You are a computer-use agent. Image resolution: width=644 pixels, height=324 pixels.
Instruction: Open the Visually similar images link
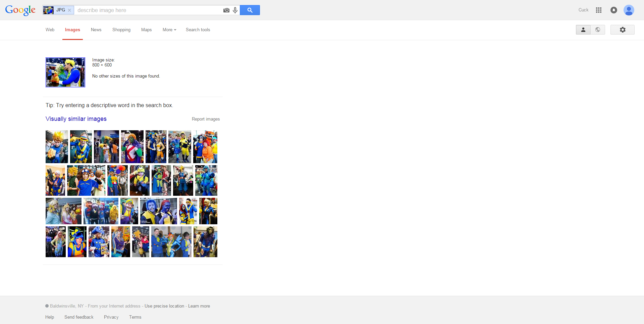(x=76, y=119)
